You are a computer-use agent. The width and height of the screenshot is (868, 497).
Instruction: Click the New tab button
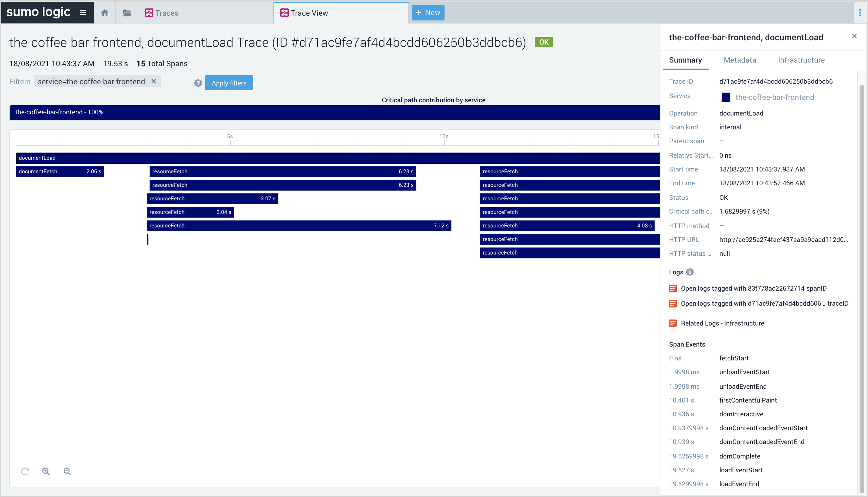point(428,13)
